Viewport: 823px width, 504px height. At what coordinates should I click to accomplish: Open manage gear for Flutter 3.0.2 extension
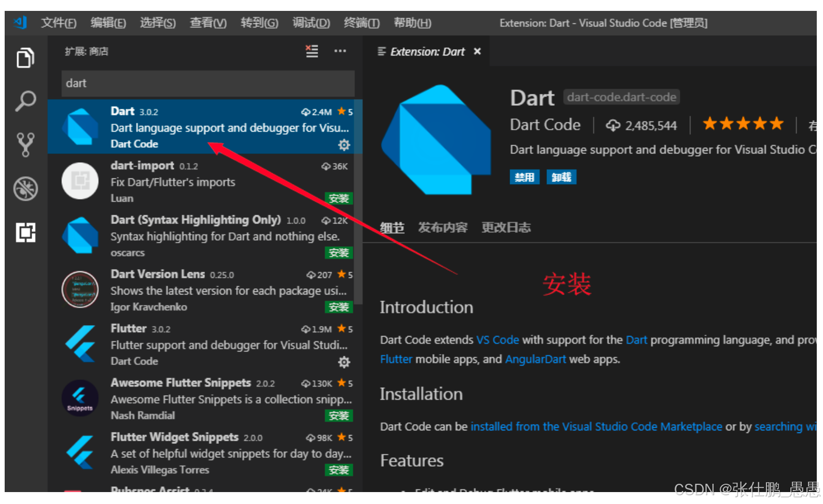(344, 362)
